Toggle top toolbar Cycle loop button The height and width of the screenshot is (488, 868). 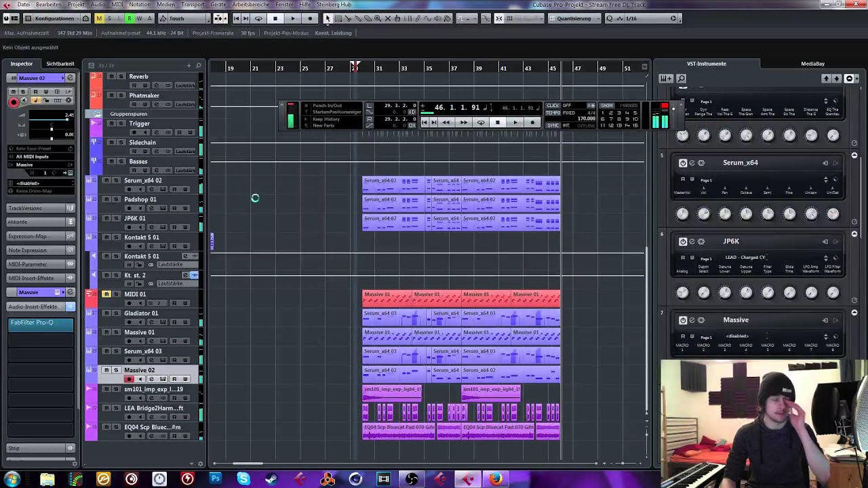(258, 18)
